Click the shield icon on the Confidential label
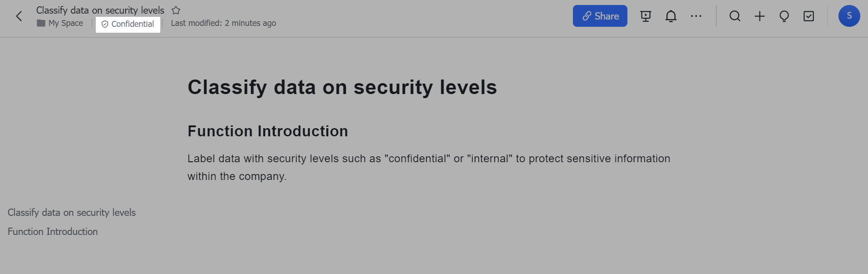 tap(105, 24)
